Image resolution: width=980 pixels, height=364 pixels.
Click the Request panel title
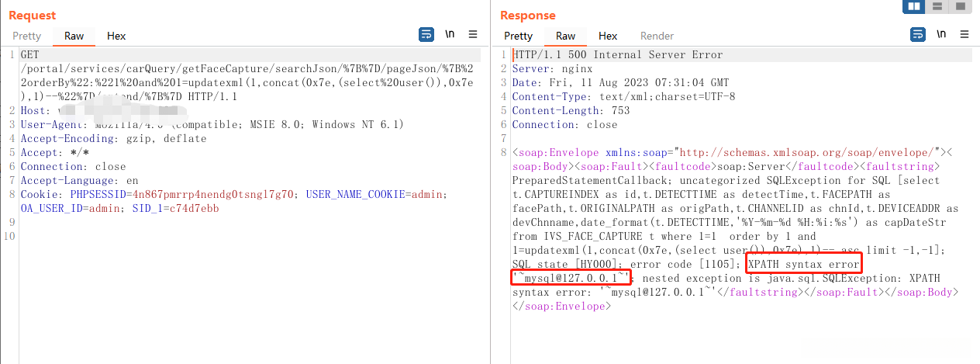click(32, 16)
